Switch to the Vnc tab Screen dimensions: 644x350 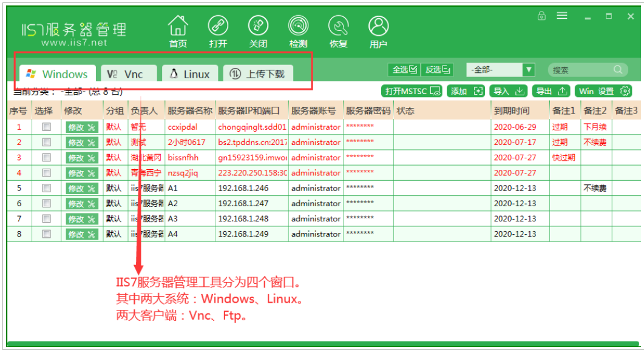click(x=129, y=74)
